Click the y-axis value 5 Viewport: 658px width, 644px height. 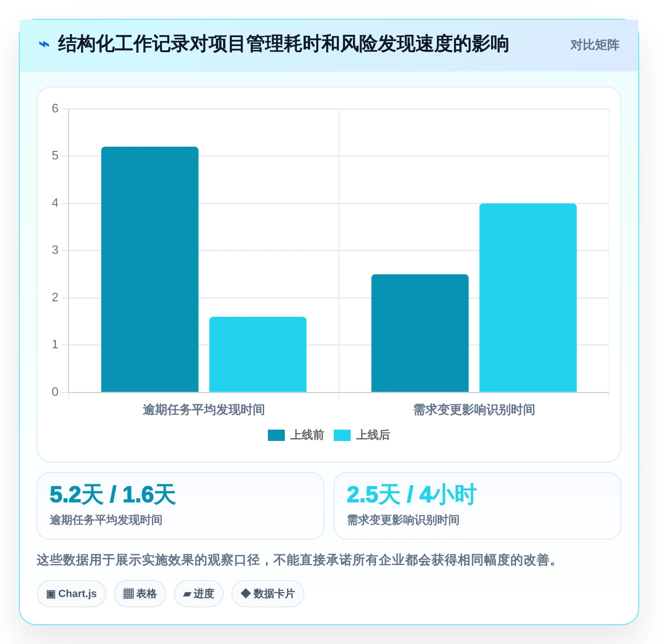tap(55, 156)
